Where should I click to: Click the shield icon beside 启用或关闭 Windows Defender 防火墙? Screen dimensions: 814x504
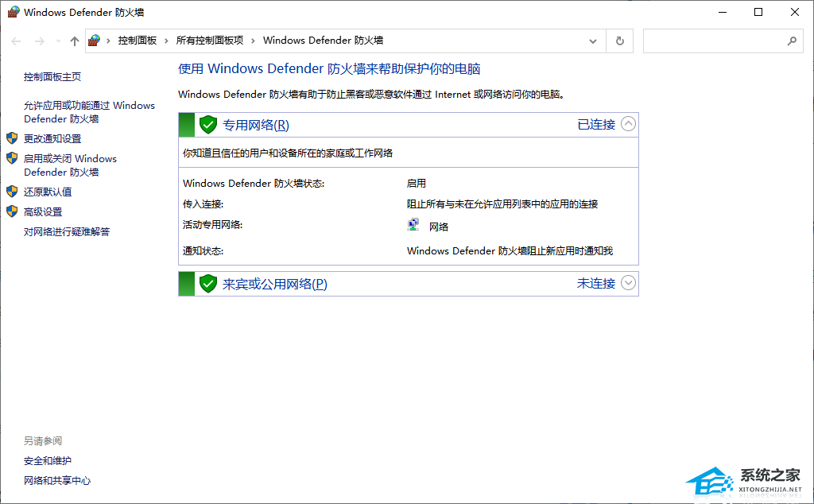click(12, 157)
